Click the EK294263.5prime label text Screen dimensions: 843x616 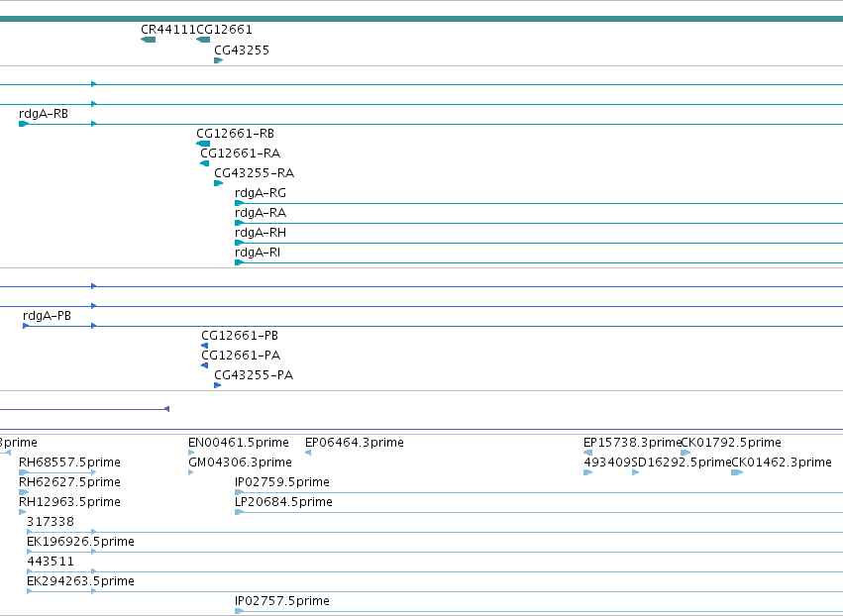[x=80, y=581]
